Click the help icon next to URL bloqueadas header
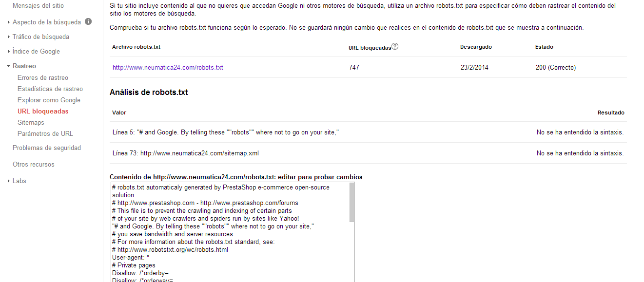This screenshot has width=644, height=282. [395, 46]
